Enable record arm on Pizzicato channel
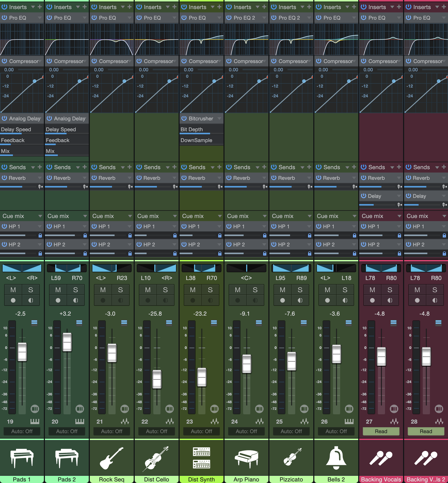The width and height of the screenshot is (448, 483). coord(283,300)
